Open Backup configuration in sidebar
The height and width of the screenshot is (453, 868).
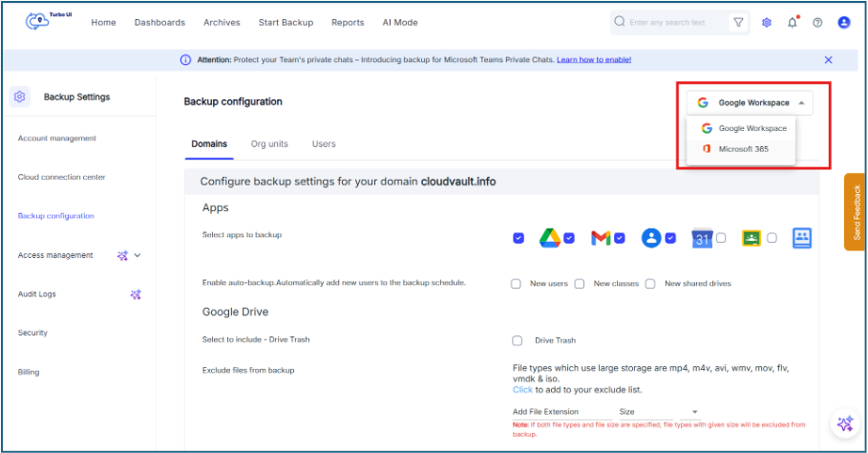point(56,216)
